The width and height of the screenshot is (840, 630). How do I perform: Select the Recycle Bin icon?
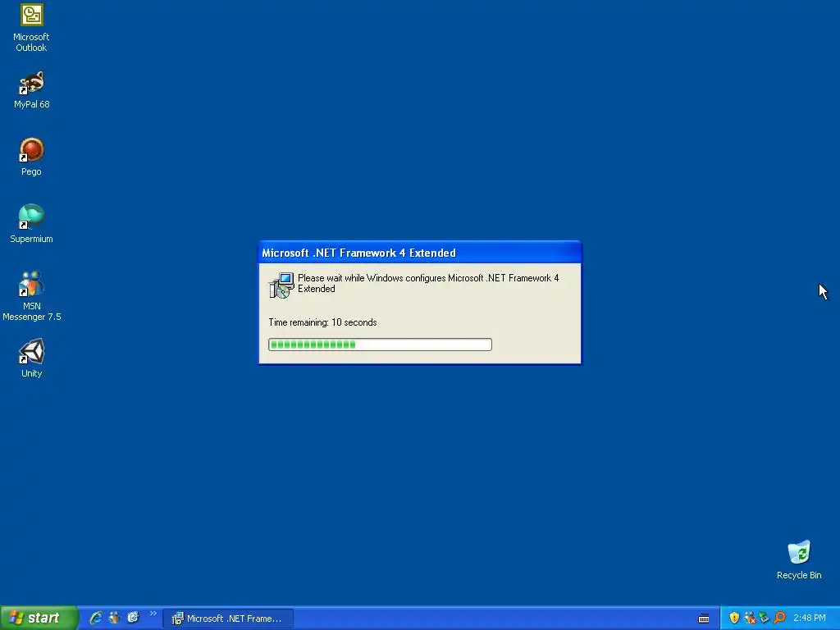click(x=799, y=560)
